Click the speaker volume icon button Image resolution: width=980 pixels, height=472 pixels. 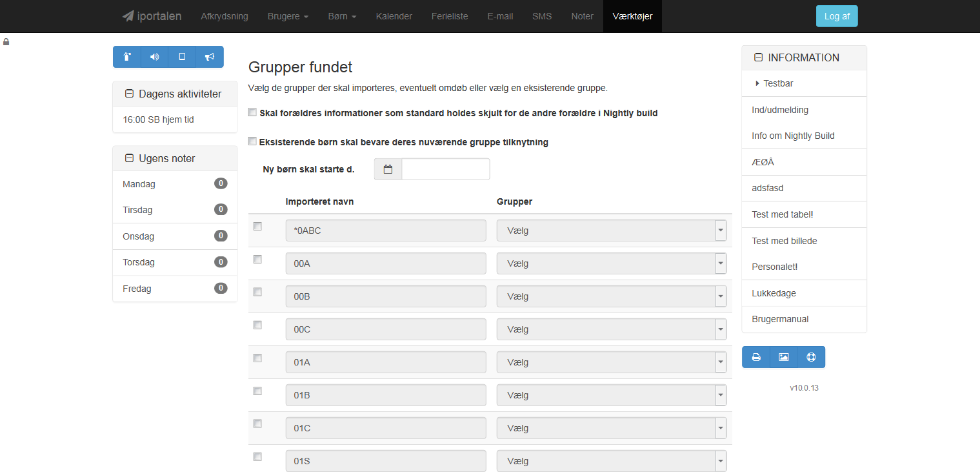pos(154,57)
